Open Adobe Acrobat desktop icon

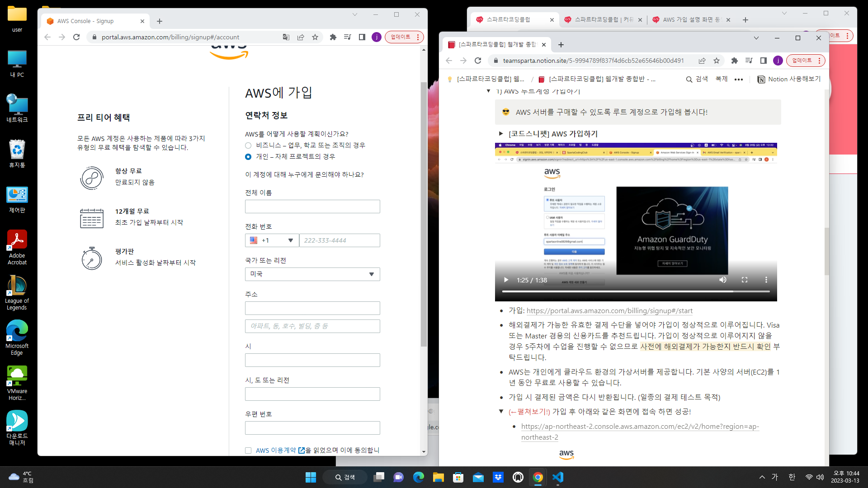(x=17, y=247)
